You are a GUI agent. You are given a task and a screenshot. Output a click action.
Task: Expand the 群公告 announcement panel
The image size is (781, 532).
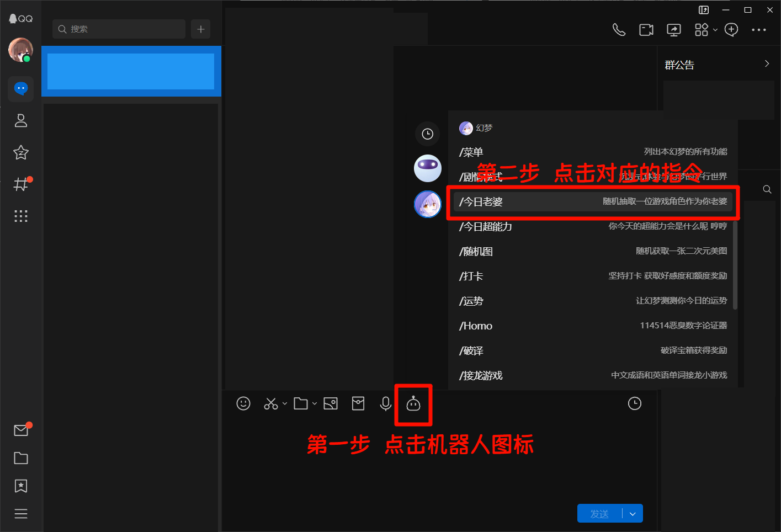click(x=766, y=64)
